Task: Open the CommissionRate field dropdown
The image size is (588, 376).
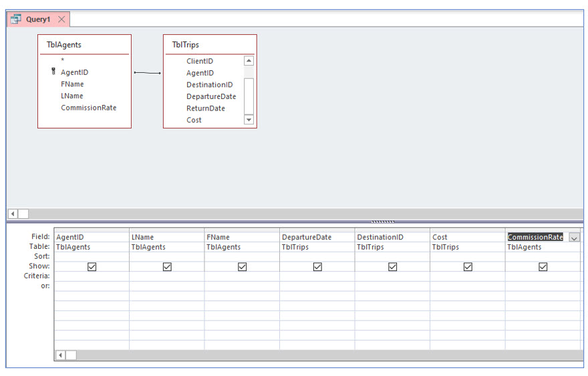Action: point(574,238)
